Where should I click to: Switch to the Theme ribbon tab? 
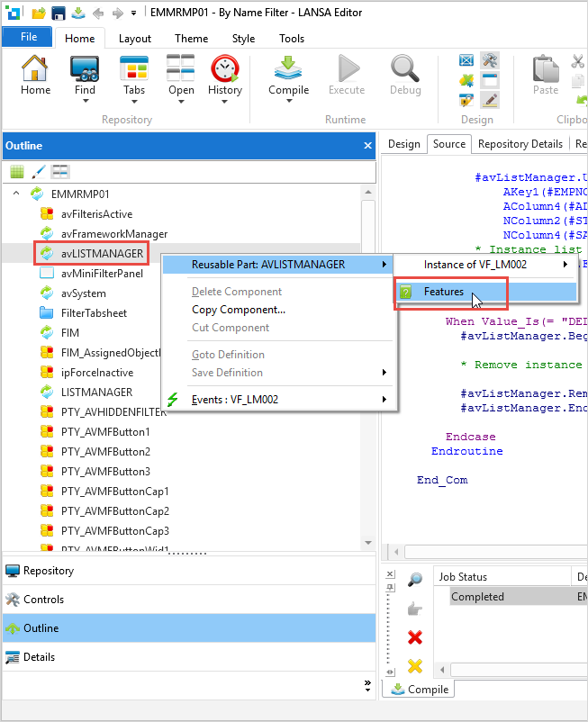[x=191, y=39]
